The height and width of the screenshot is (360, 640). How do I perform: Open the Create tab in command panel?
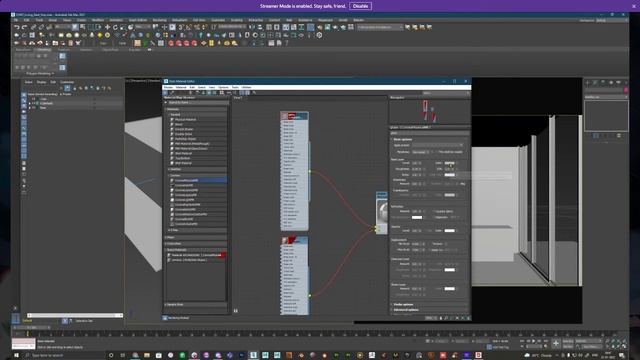[x=588, y=82]
